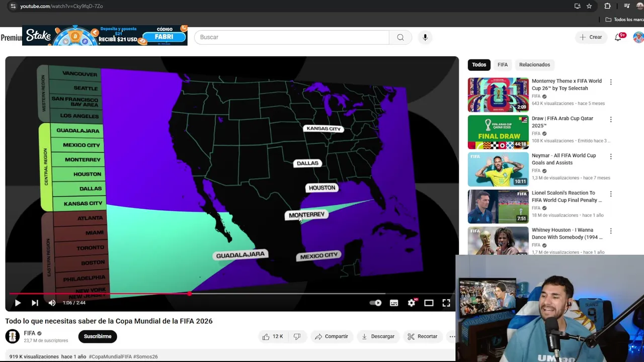Focus the Buscar search field

pyautogui.click(x=292, y=37)
